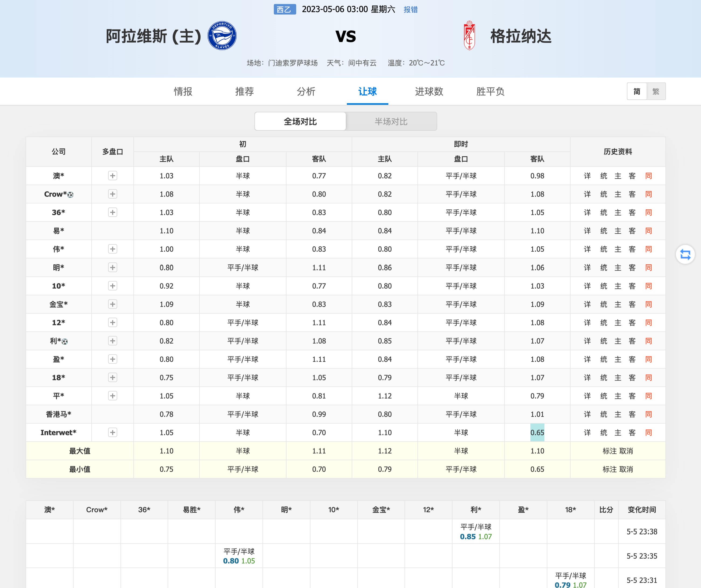
Task: Click 取消 in the 最大值 row
Action: click(x=626, y=451)
